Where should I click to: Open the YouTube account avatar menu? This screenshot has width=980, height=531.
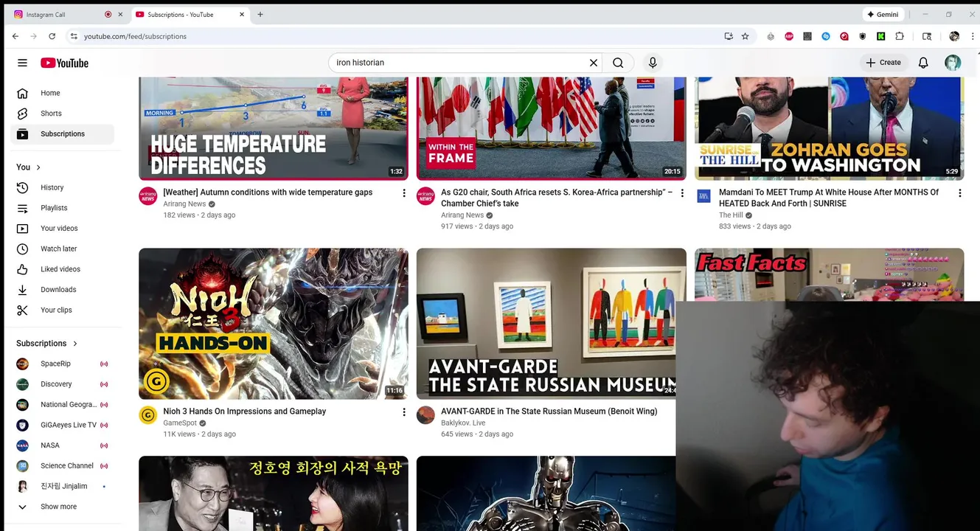953,63
